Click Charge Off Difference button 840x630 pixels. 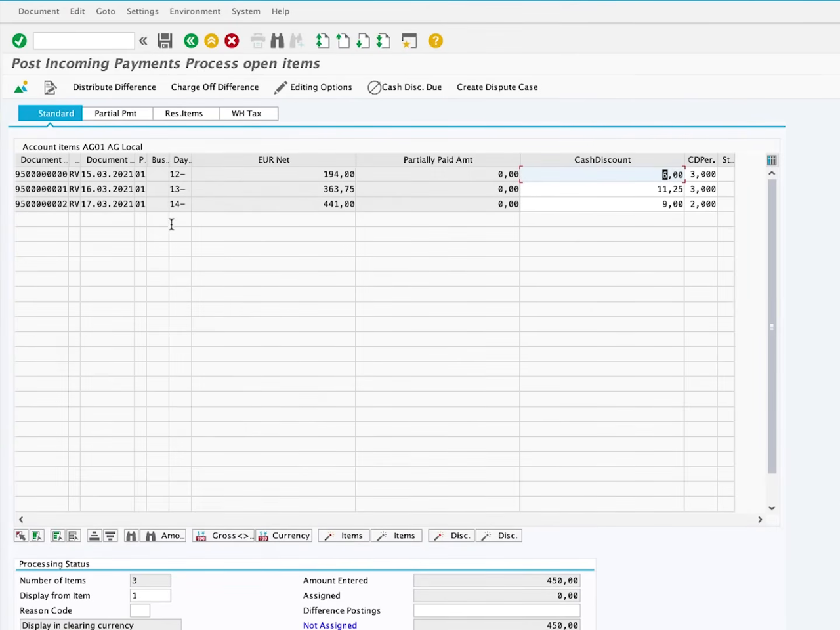[215, 87]
